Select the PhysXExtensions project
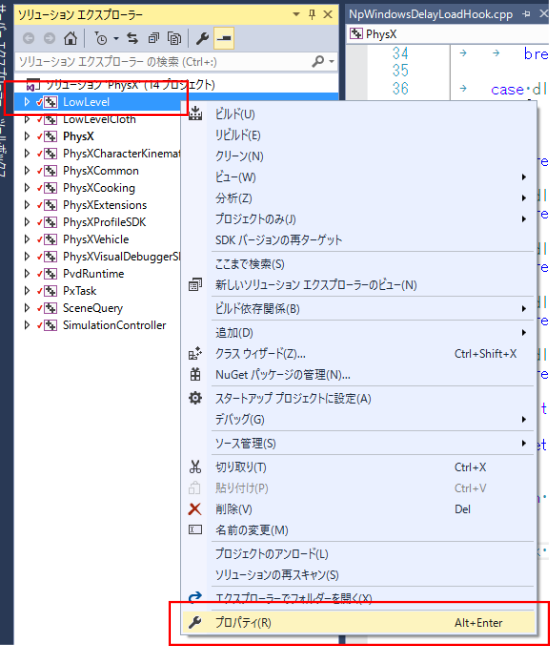The height and width of the screenshot is (646, 550). pos(105,205)
